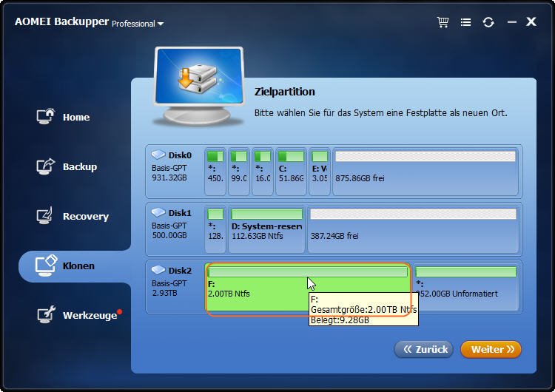Click the Zielpartition heading

(285, 92)
